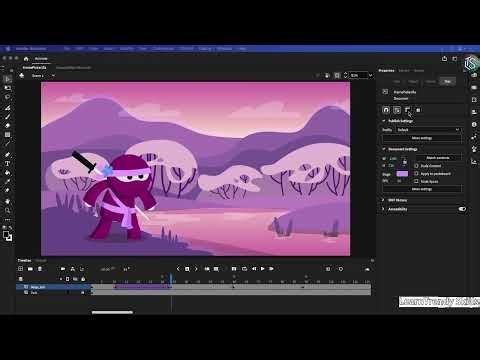Collapse the Publish Settings section

coord(384,121)
